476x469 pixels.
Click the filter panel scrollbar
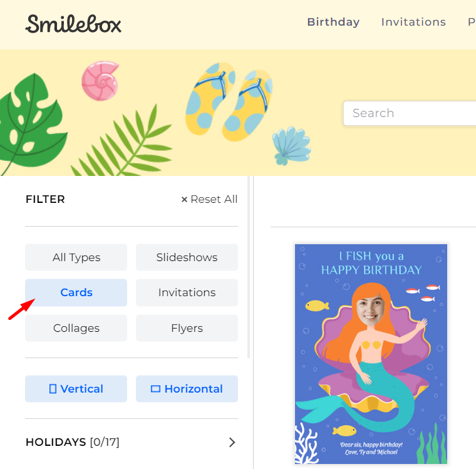(249, 267)
